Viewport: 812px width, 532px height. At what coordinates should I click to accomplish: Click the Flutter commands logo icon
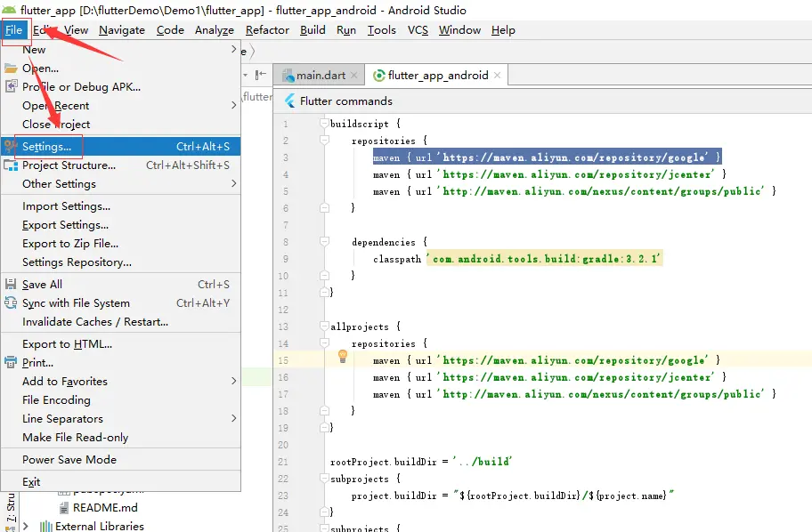point(290,101)
